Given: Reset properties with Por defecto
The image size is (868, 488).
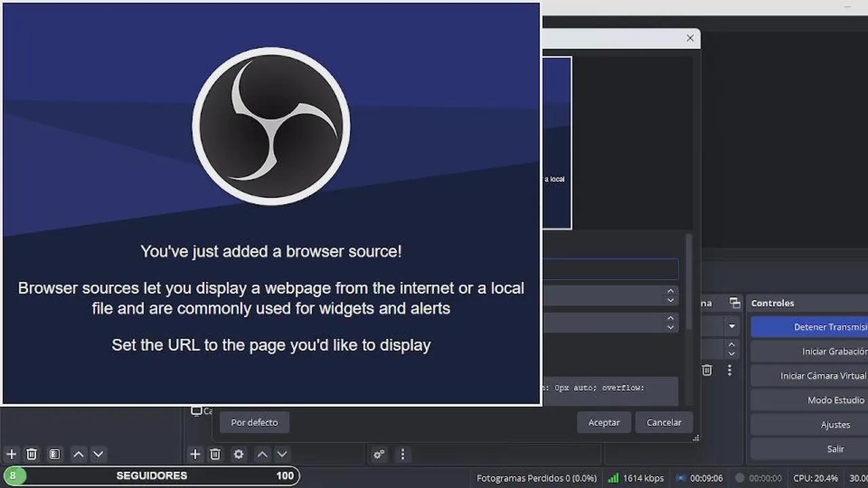Looking at the screenshot, I should pos(254,422).
